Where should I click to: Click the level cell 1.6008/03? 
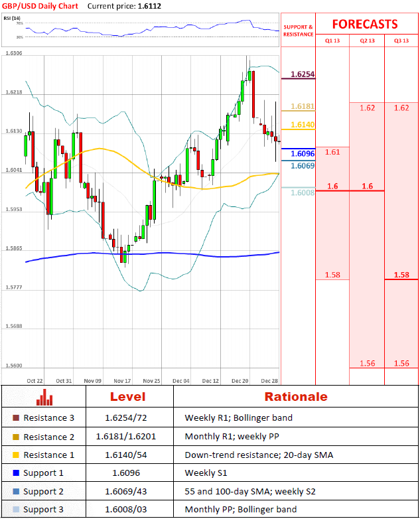pos(126,509)
